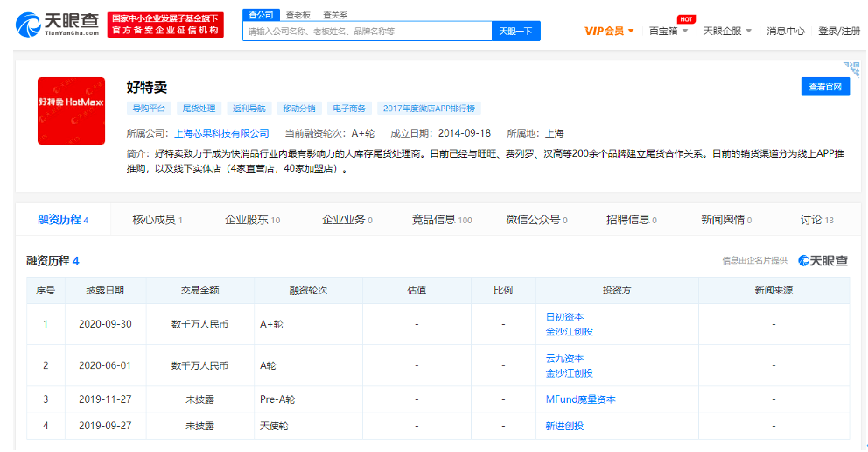Switch to the 查老板 search tab
Screen dimensions: 868x452
pyautogui.click(x=299, y=15)
